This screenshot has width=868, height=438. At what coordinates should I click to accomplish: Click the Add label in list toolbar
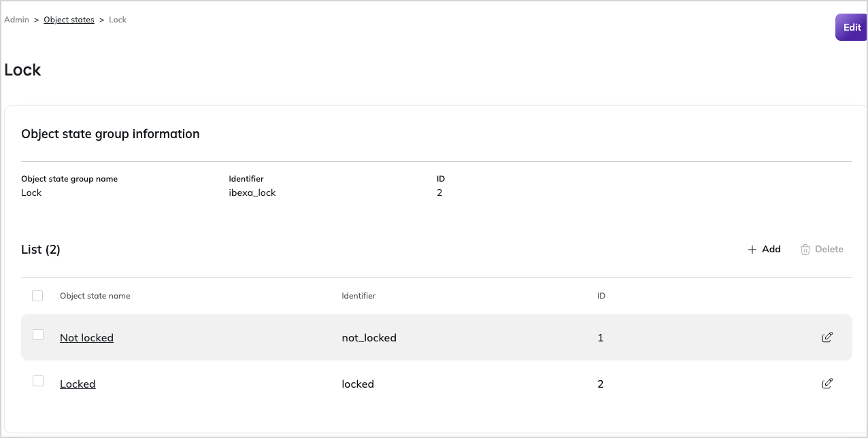pos(771,249)
